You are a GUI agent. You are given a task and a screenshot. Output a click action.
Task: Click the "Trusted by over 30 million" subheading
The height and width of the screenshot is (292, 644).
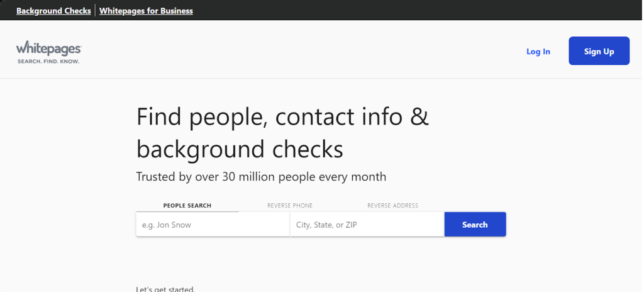coord(261,177)
